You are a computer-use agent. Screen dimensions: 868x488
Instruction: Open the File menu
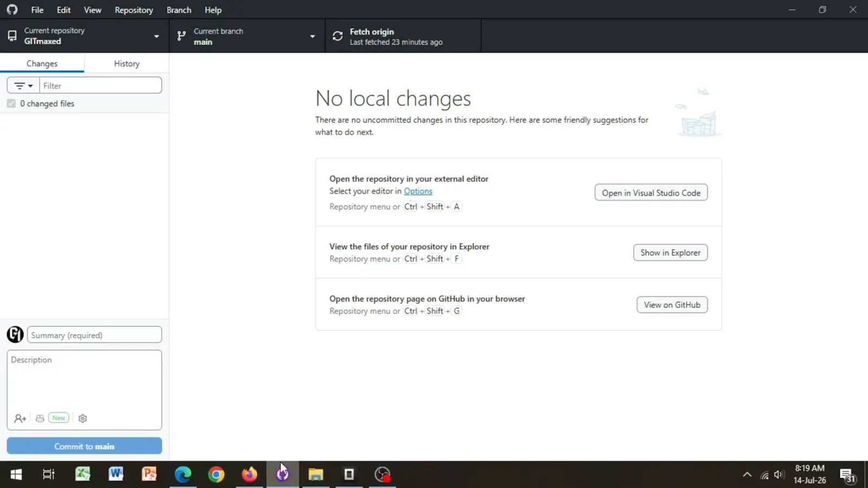pos(37,10)
